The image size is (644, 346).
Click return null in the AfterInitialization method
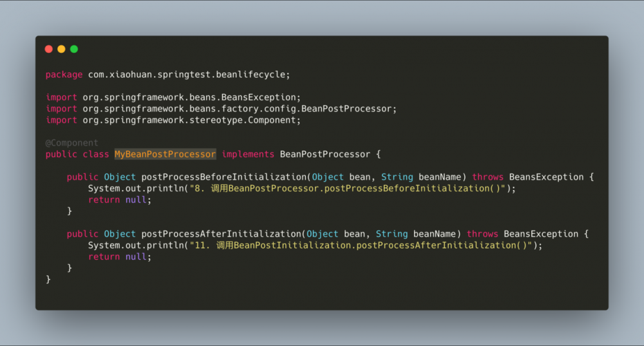pyautogui.click(x=120, y=256)
